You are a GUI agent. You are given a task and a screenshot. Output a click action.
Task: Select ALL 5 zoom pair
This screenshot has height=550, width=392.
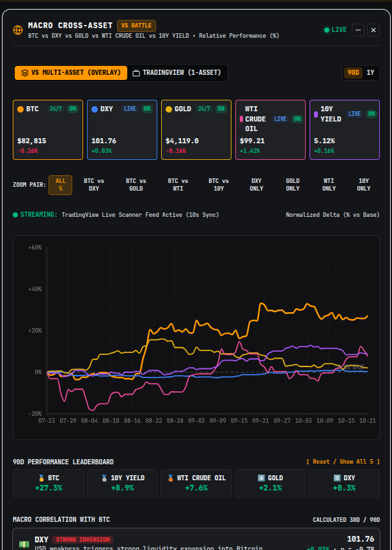[x=60, y=185]
